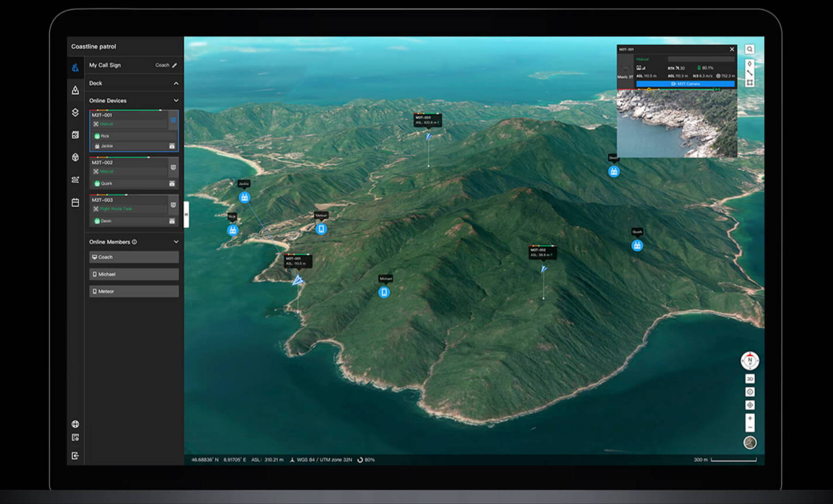The image size is (833, 504).
Task: Select the Meteor member entry
Action: point(134,291)
